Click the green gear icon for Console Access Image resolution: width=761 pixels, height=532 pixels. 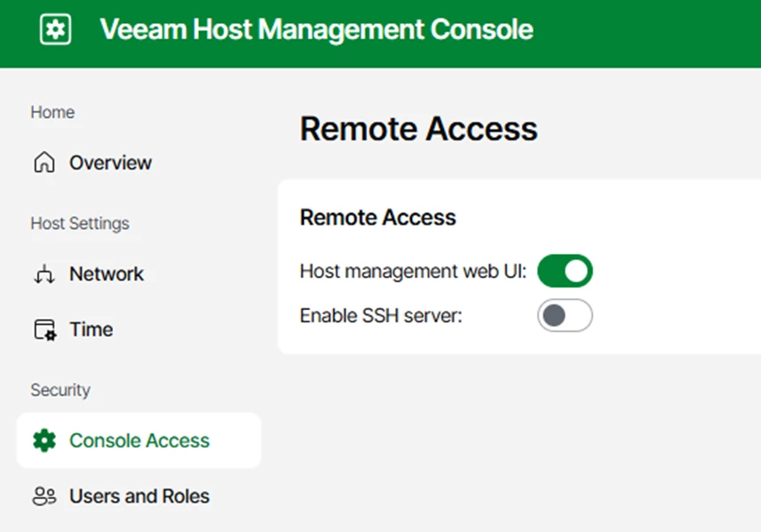(44, 441)
